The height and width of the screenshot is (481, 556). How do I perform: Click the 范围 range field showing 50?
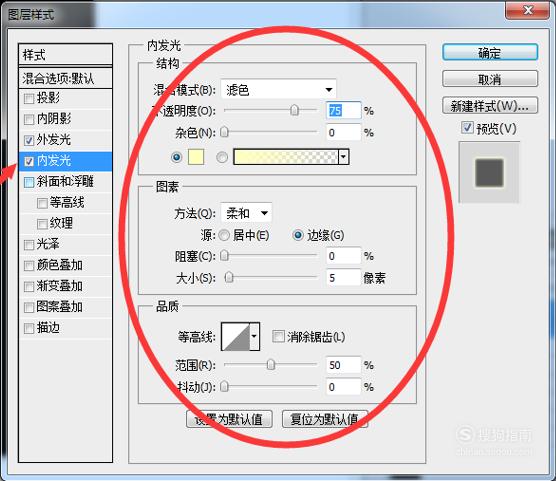click(x=344, y=365)
